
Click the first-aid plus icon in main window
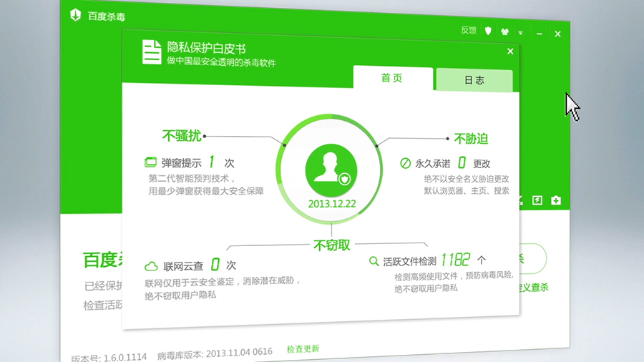[556, 200]
